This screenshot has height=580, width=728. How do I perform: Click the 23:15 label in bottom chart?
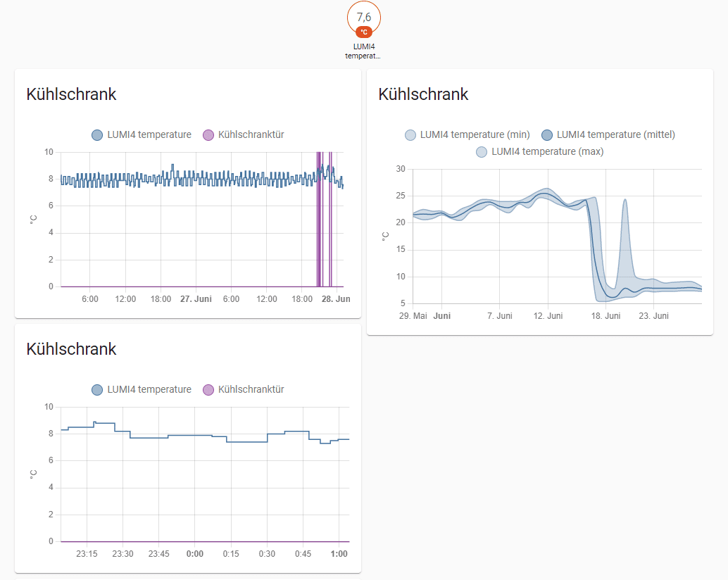[87, 554]
